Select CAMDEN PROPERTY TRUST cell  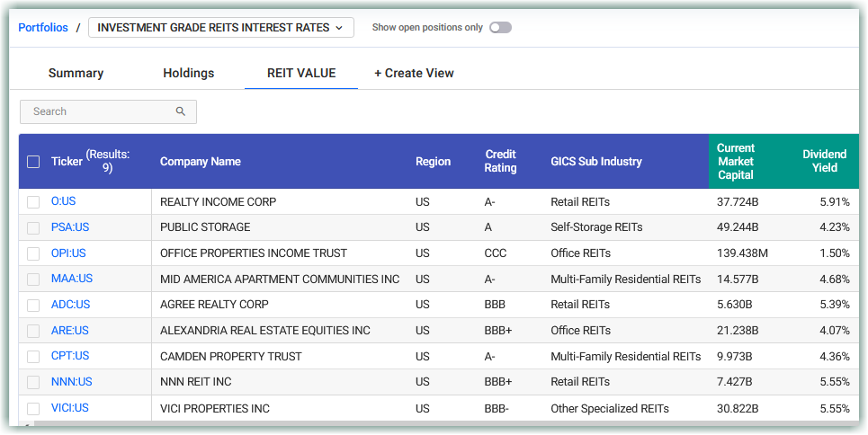tap(231, 357)
